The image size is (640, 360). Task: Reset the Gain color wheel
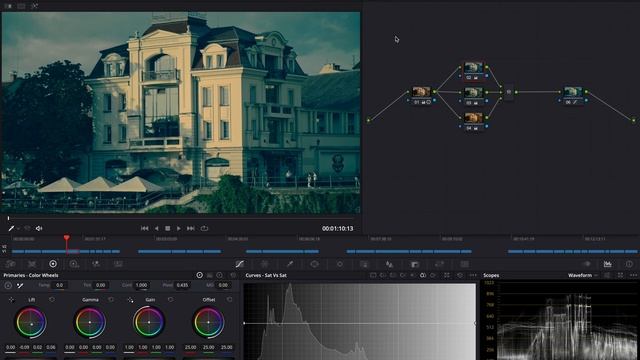[170, 300]
